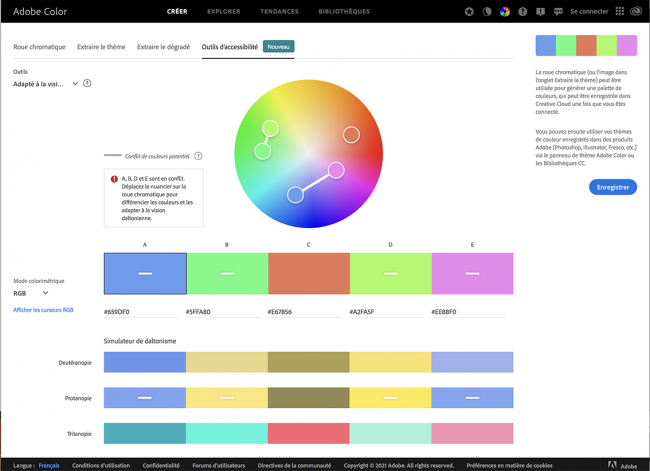Click the Creative Cloud icon

click(x=636, y=11)
